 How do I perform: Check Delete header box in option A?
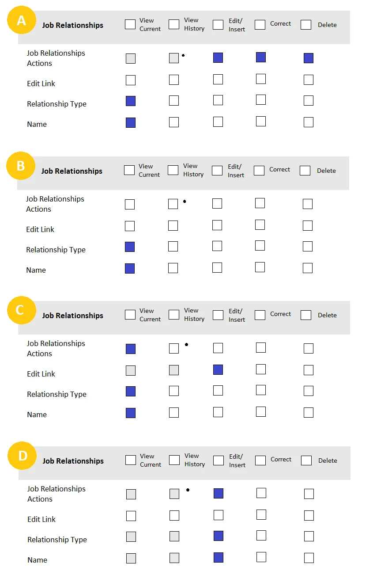[x=306, y=25]
